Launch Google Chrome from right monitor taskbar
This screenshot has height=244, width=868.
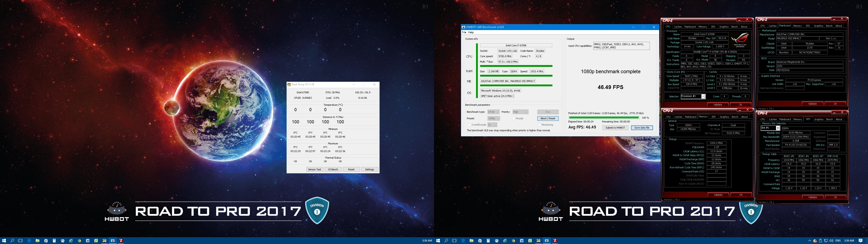(514, 241)
